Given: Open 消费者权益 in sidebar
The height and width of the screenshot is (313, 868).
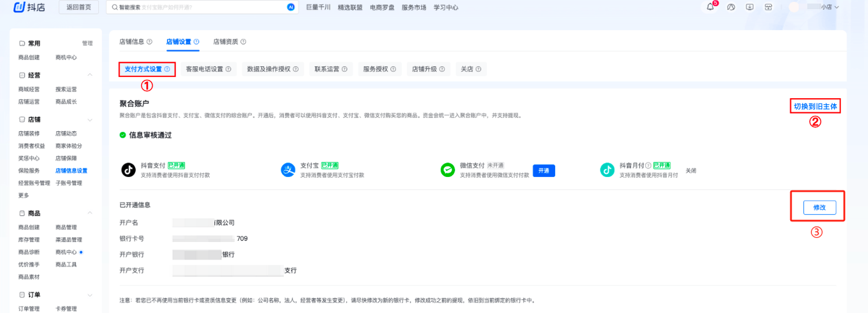Looking at the screenshot, I should (31, 146).
